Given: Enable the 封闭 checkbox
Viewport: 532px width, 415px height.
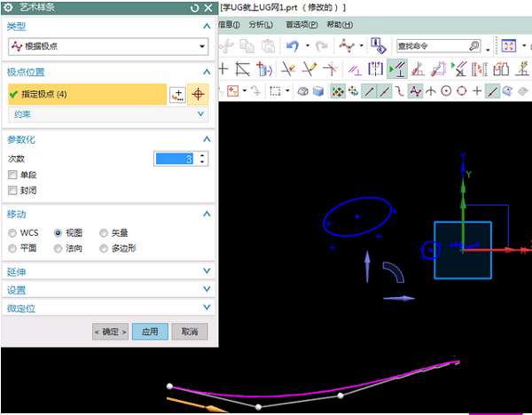Looking at the screenshot, I should (12, 190).
